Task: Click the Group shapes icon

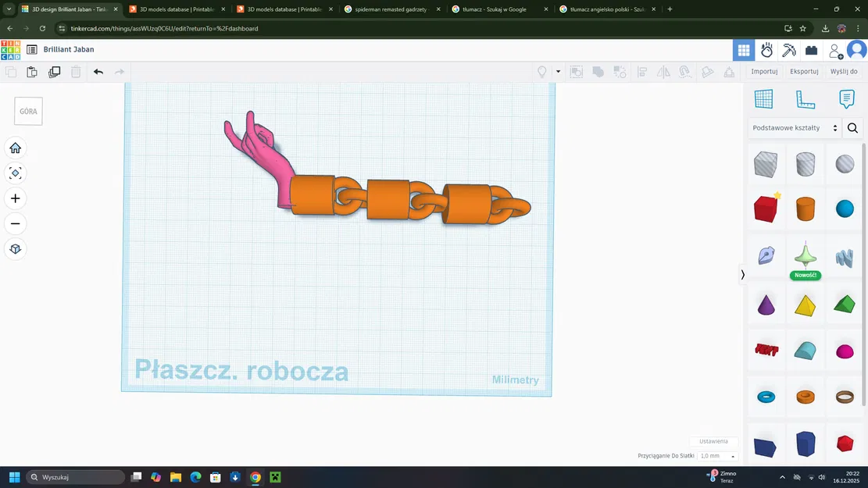Action: 577,71
